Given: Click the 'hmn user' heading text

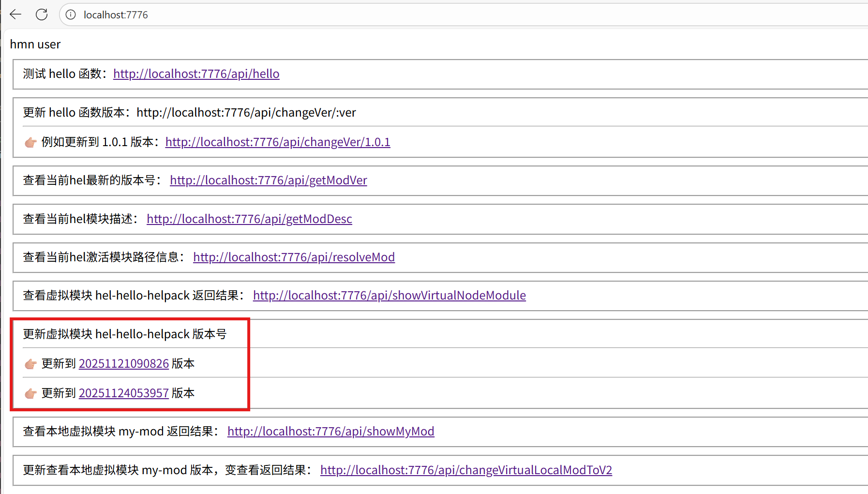Looking at the screenshot, I should coord(35,45).
